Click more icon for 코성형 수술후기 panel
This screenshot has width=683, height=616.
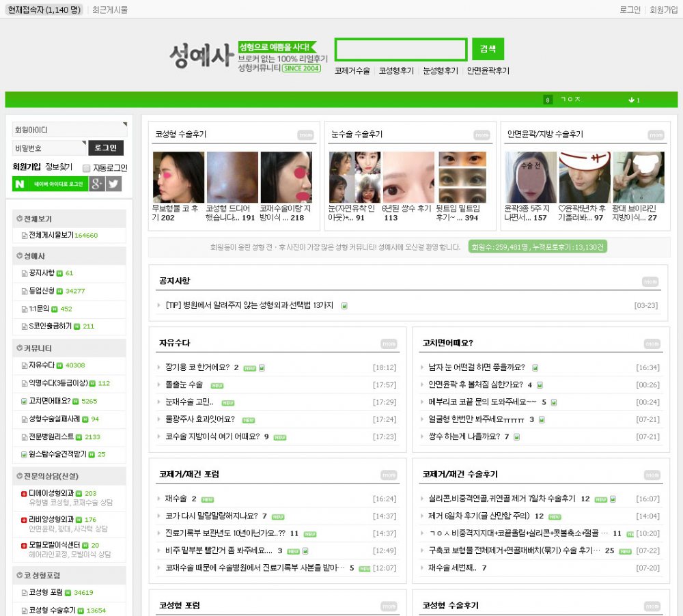(x=305, y=135)
